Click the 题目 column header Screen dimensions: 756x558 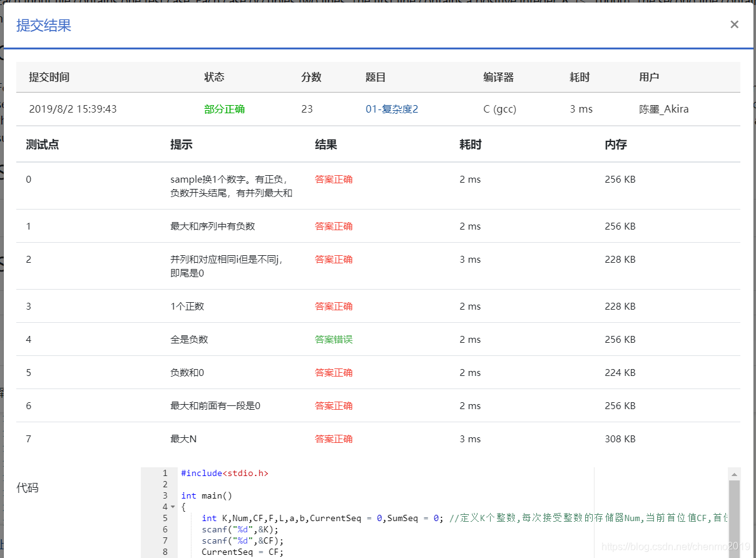click(x=375, y=78)
